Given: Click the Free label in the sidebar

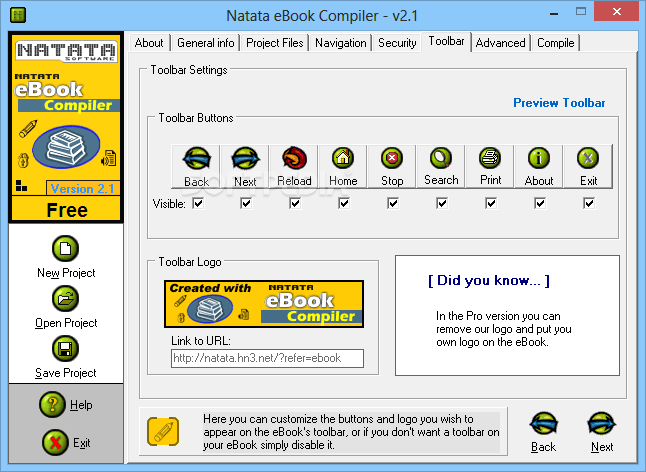Looking at the screenshot, I should [x=67, y=210].
